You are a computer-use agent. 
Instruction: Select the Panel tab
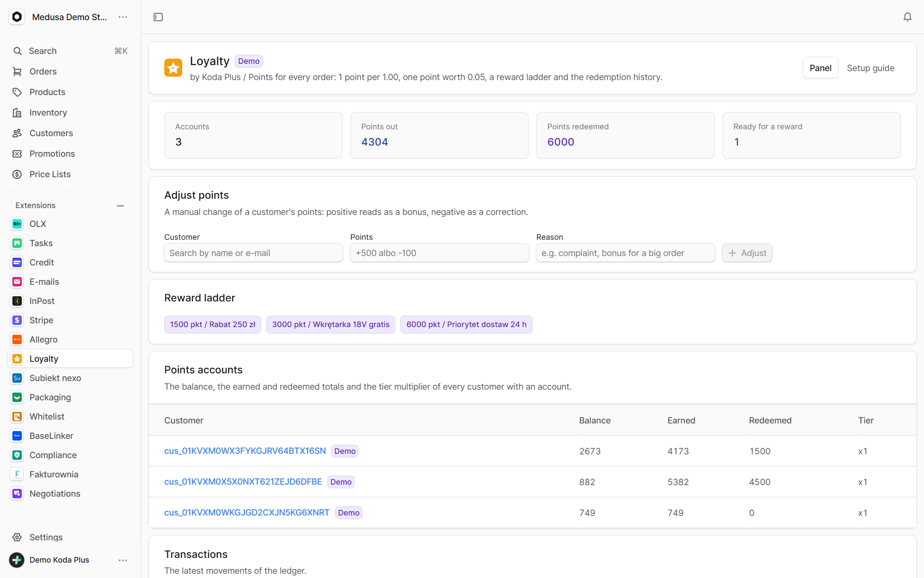(x=820, y=68)
